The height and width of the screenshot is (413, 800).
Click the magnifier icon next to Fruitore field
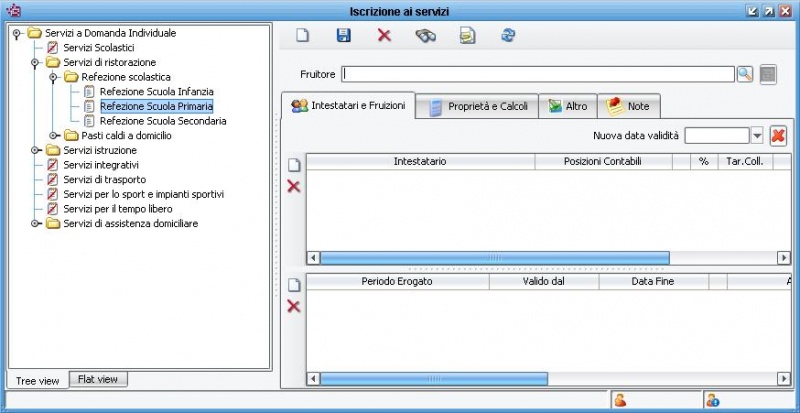click(745, 75)
